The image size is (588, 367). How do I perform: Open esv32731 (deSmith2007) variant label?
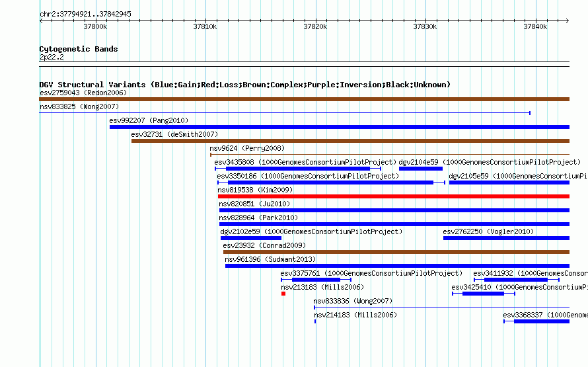tap(174, 134)
